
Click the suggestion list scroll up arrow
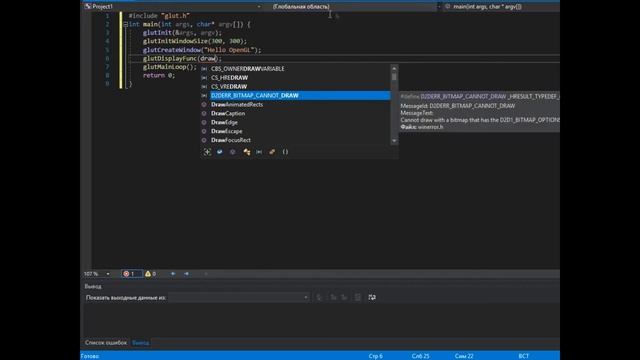394,68
